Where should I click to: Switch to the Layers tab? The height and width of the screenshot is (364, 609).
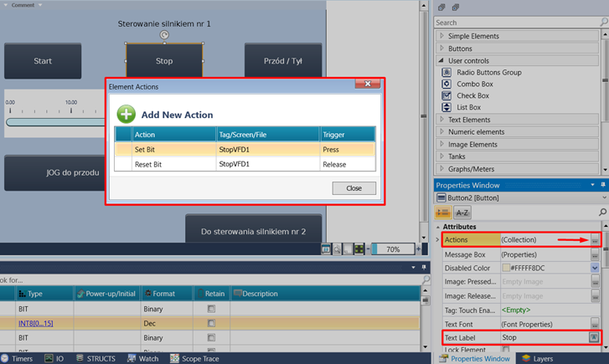coord(537,358)
